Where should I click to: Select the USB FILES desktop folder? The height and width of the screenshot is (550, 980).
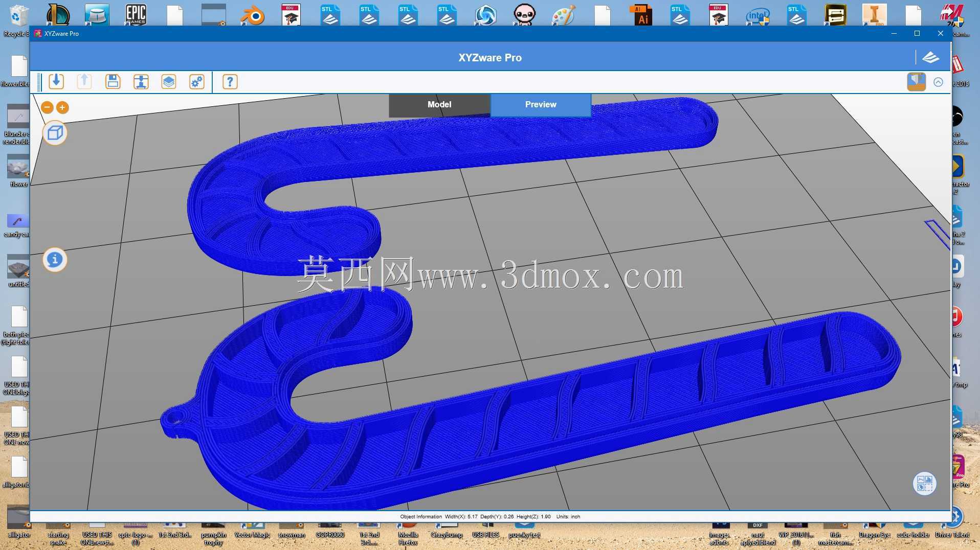[485, 531]
